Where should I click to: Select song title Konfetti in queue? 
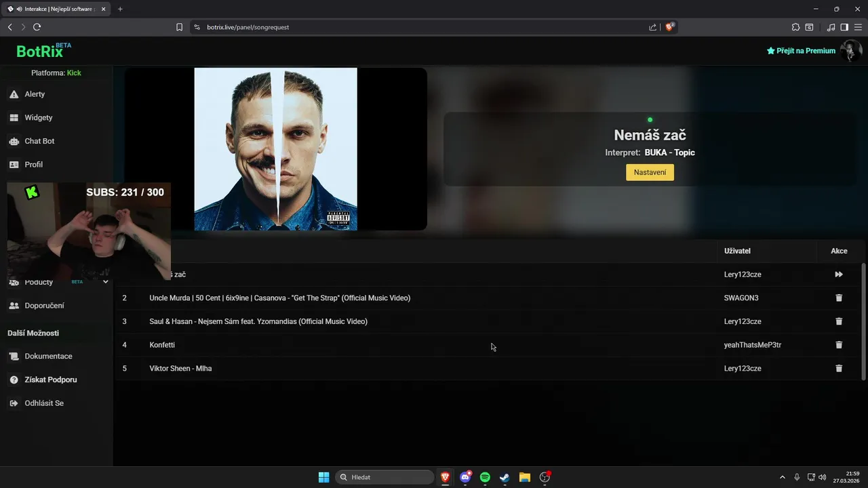pyautogui.click(x=162, y=345)
